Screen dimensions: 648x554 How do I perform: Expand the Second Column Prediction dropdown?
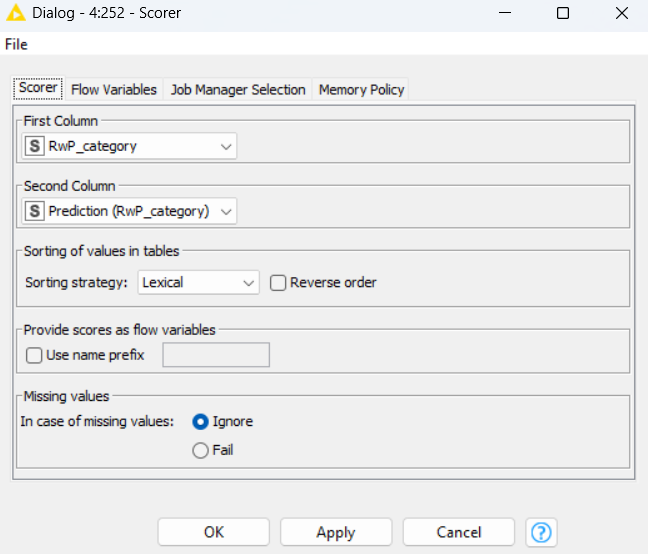129,211
